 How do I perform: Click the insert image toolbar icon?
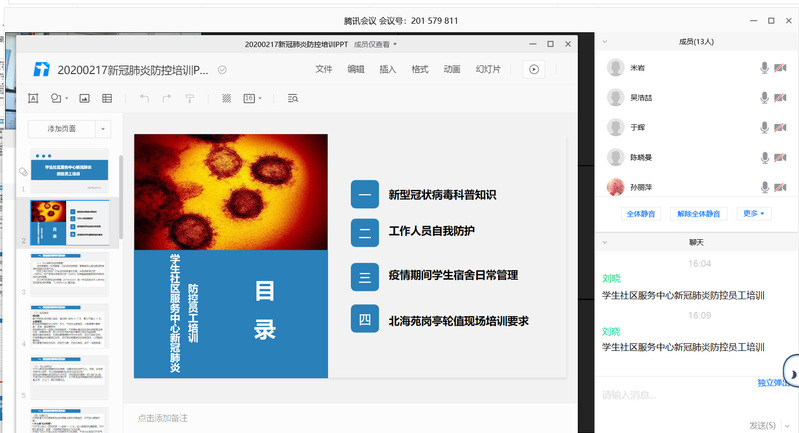click(84, 98)
